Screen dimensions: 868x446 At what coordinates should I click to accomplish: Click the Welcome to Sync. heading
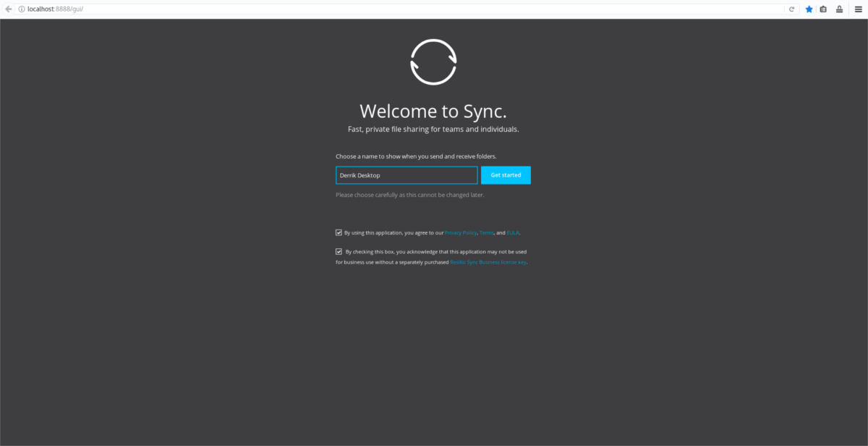pos(433,111)
